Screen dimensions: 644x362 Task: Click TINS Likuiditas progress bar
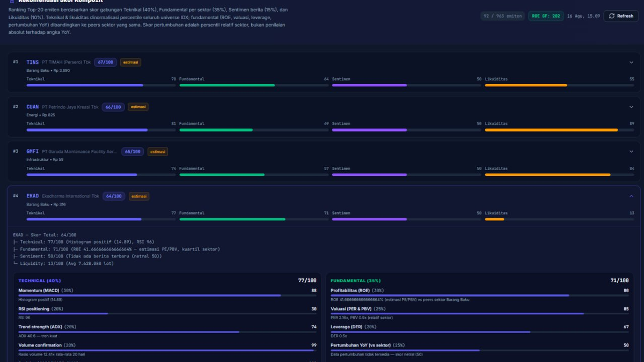click(x=559, y=85)
